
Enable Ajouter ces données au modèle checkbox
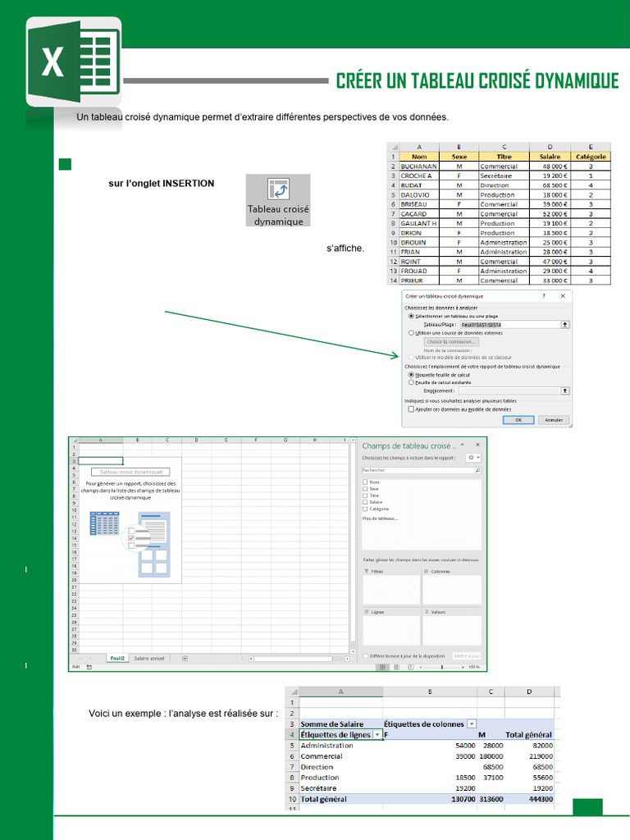(412, 409)
